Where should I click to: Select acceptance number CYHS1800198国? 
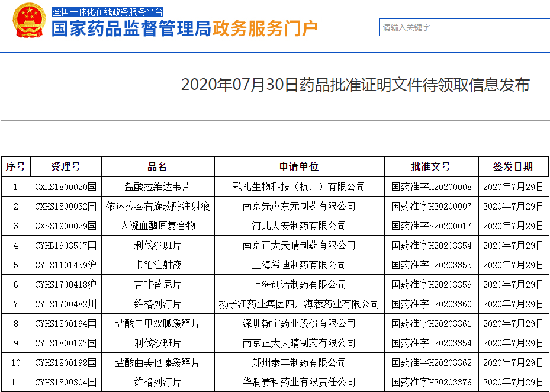[66, 362]
